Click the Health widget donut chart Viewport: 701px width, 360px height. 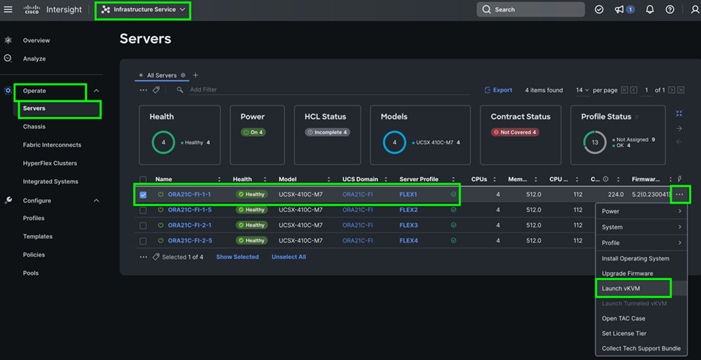(x=163, y=143)
